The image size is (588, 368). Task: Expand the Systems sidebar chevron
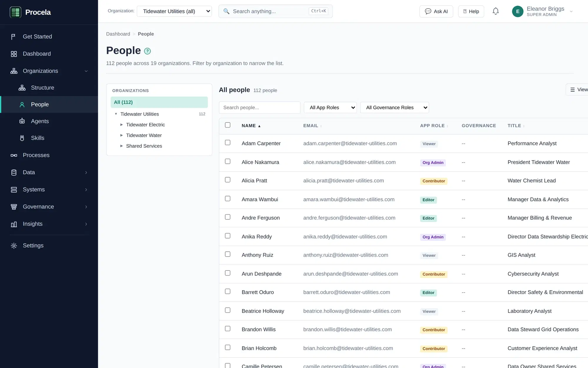pos(86,190)
